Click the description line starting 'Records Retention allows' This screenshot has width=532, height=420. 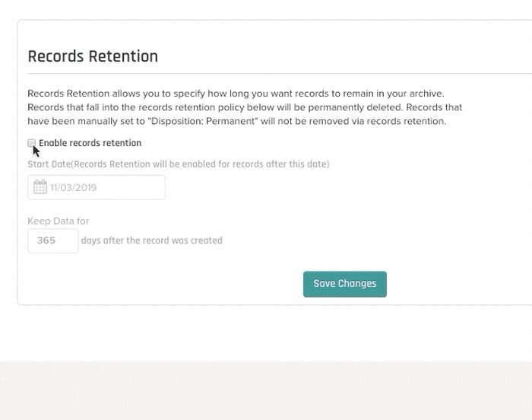(x=236, y=94)
